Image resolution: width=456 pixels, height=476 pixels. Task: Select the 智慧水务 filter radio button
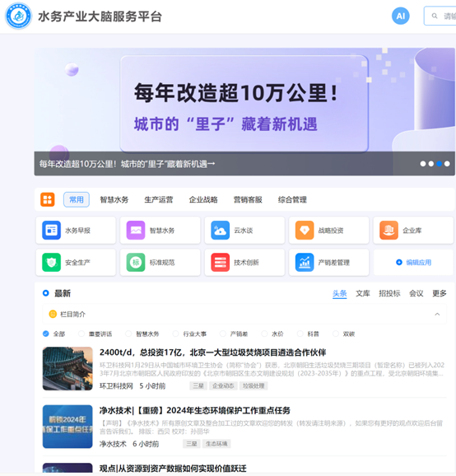[128, 334]
